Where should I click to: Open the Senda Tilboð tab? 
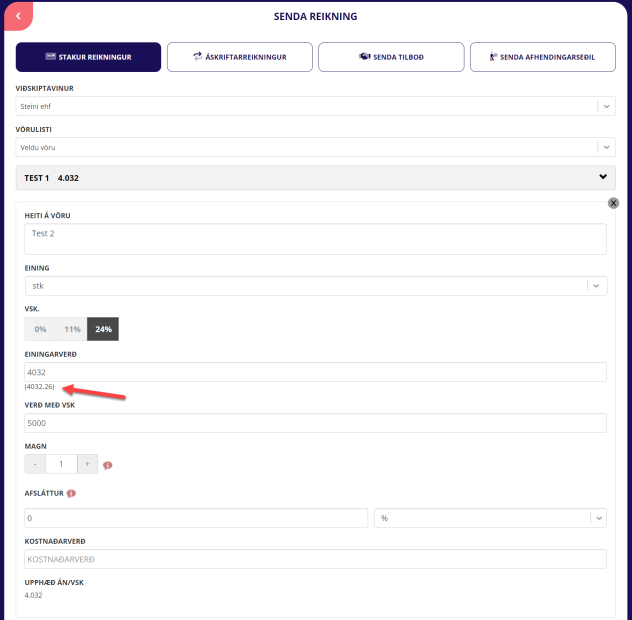point(391,57)
